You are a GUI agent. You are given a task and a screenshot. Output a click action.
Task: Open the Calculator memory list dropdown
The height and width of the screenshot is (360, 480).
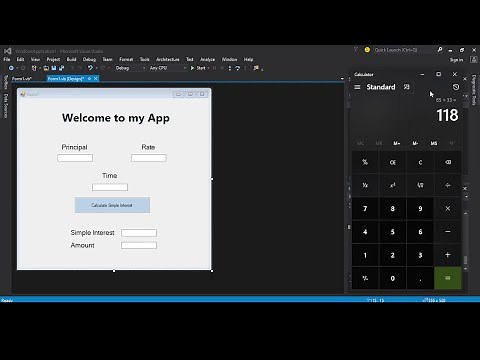[x=452, y=143]
